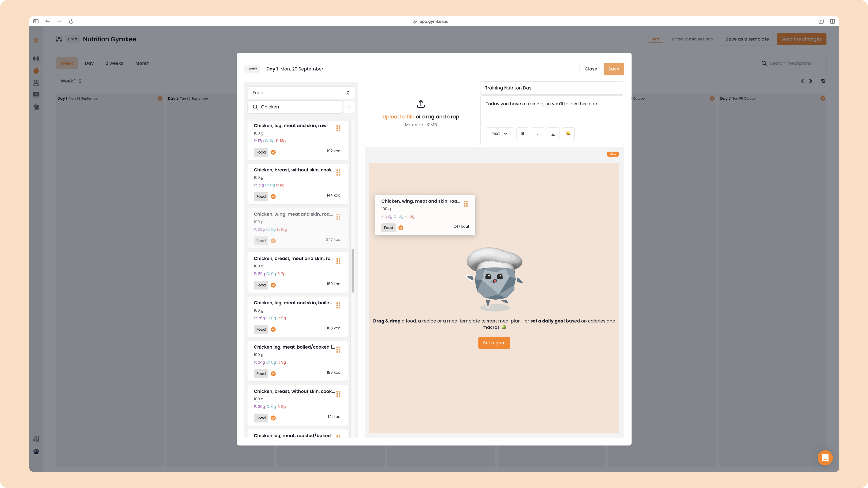This screenshot has height=488, width=868.
Task: Grab handle of Chicken, leg, meat and skin, raw
Action: [x=338, y=128]
